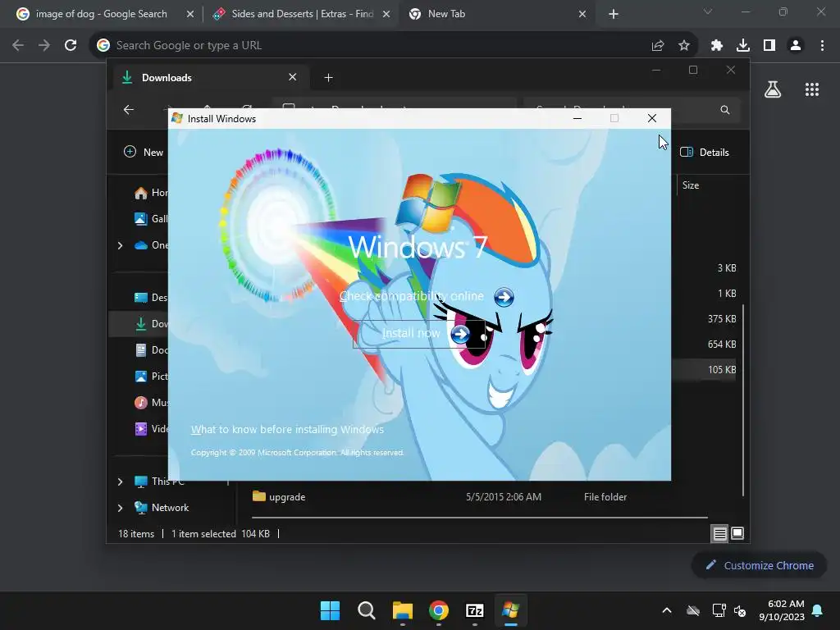This screenshot has height=630, width=840.
Task: Open Chrome extensions puzzle icon
Action: click(x=717, y=46)
